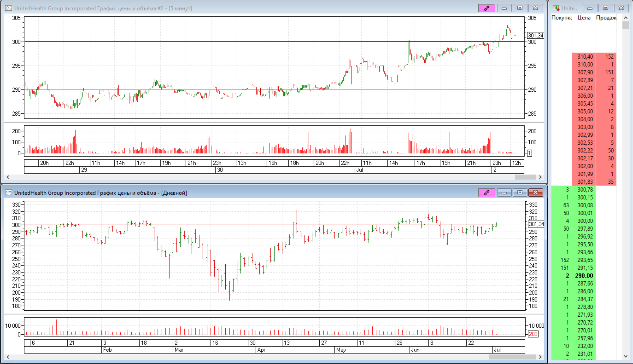Click the green 290 level line on 5-minute chart
This screenshot has height=364, width=633.
point(274,90)
